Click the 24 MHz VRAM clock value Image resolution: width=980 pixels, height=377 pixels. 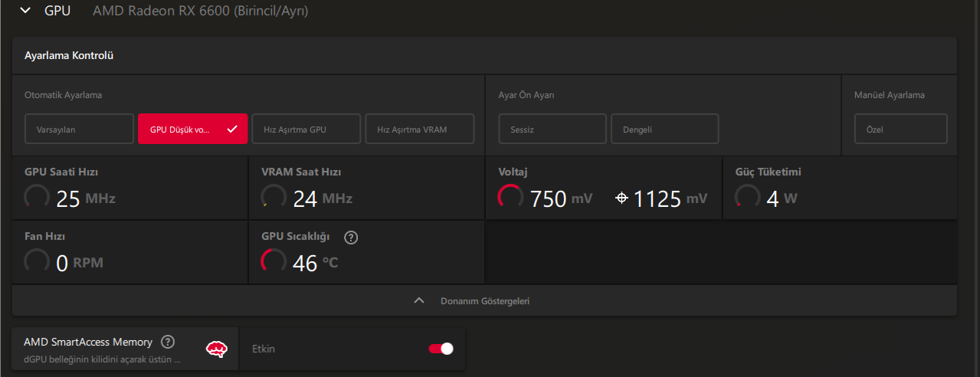point(323,199)
